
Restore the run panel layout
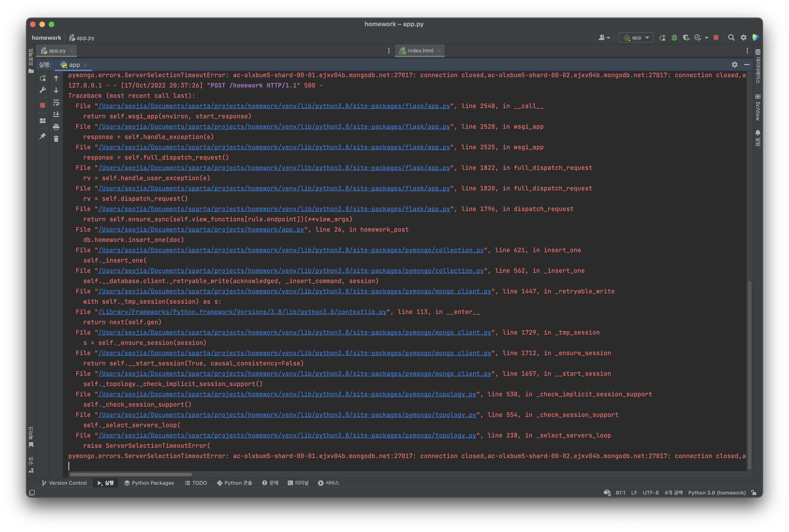(42, 120)
